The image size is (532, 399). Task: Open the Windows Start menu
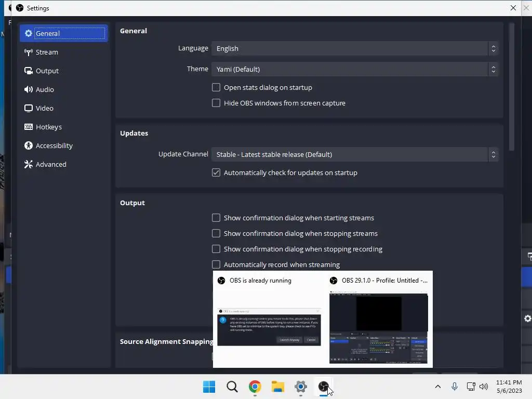[x=209, y=387]
